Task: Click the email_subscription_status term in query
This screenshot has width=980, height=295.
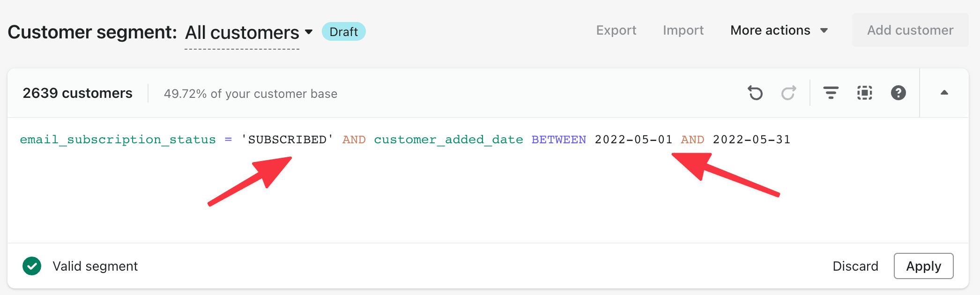Action: tap(118, 140)
